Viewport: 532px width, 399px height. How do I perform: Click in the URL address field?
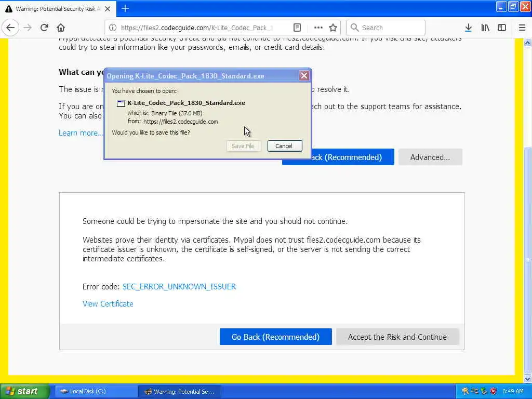[197, 28]
